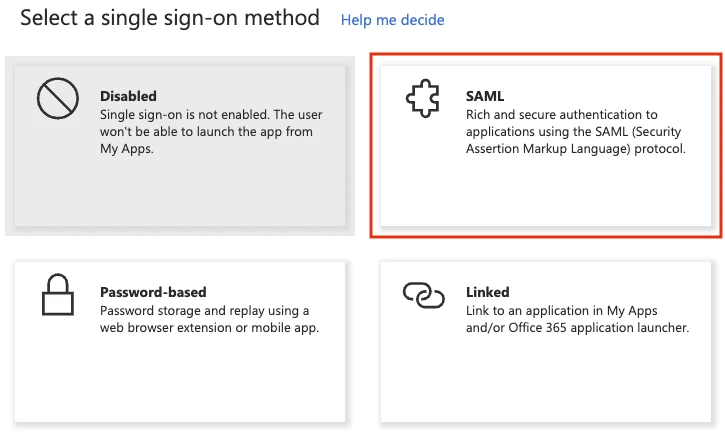The image size is (725, 436).
Task: Select the Linked sign-on card
Action: [x=547, y=341]
